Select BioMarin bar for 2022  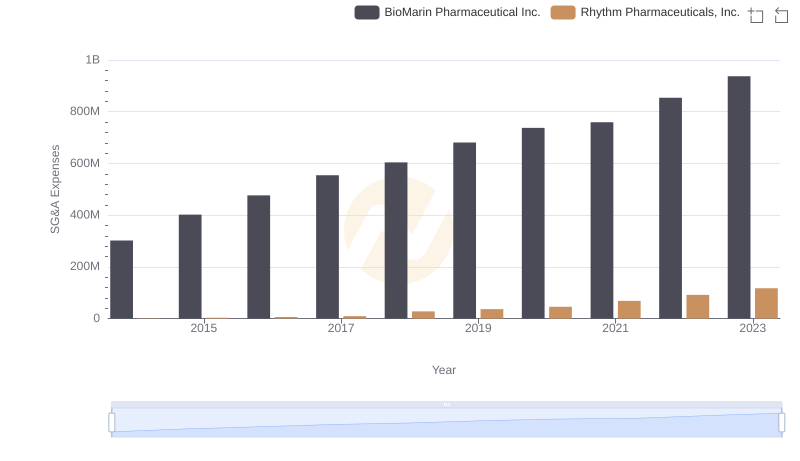[670, 208]
